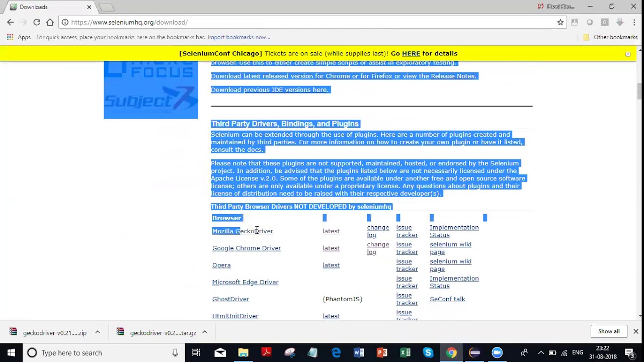The width and height of the screenshot is (644, 362).
Task: Open Task View from the taskbar
Action: (x=196, y=352)
